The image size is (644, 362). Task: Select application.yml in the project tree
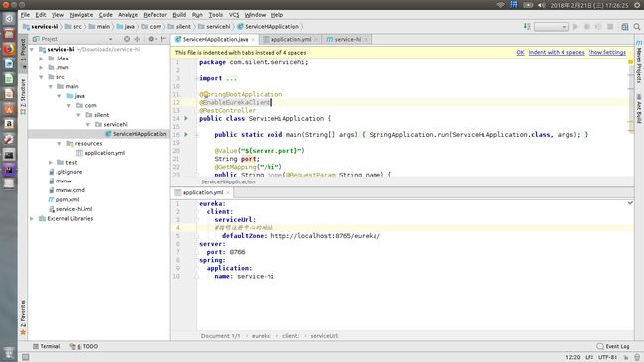(101, 153)
